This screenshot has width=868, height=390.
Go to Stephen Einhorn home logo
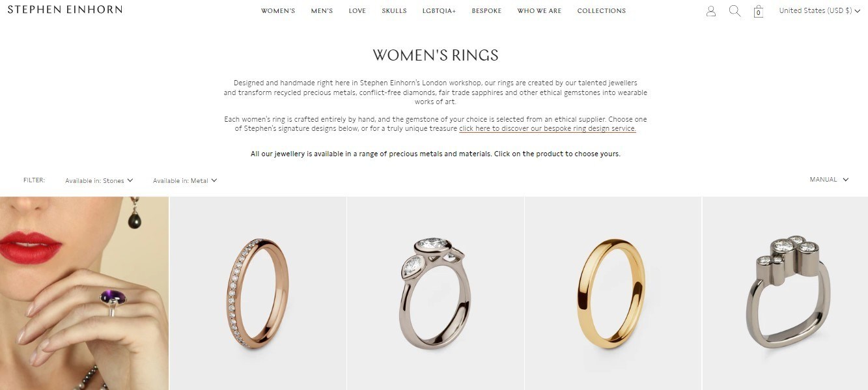pyautogui.click(x=64, y=9)
